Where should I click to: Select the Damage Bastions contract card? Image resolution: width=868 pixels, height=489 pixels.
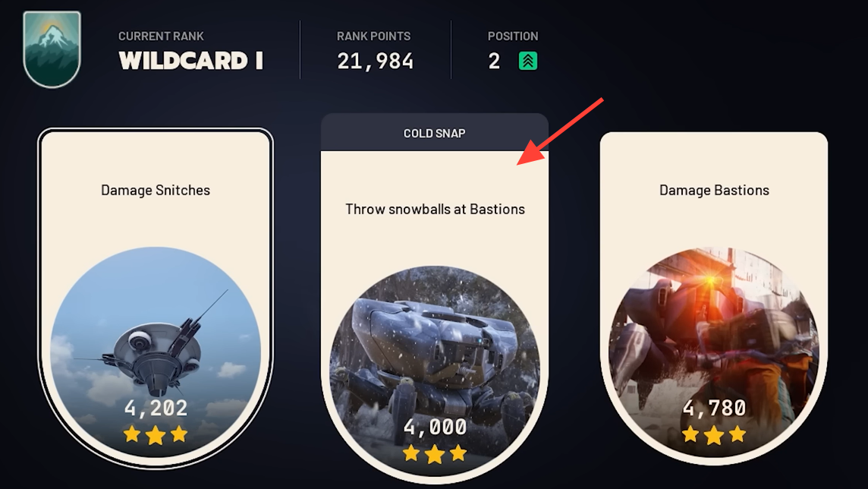(713, 298)
